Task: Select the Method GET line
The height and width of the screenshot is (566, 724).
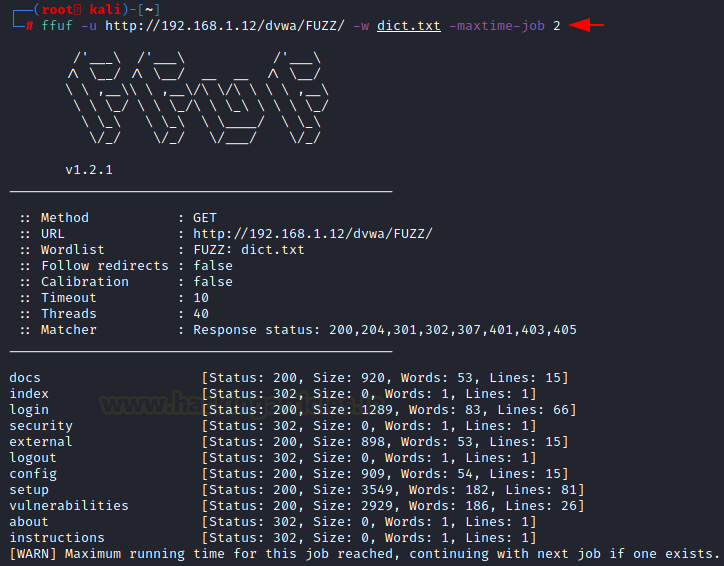Action: (118, 218)
